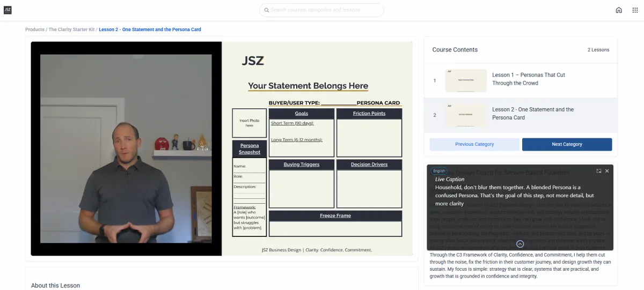
Task: Go to Next Category
Action: pyautogui.click(x=567, y=144)
